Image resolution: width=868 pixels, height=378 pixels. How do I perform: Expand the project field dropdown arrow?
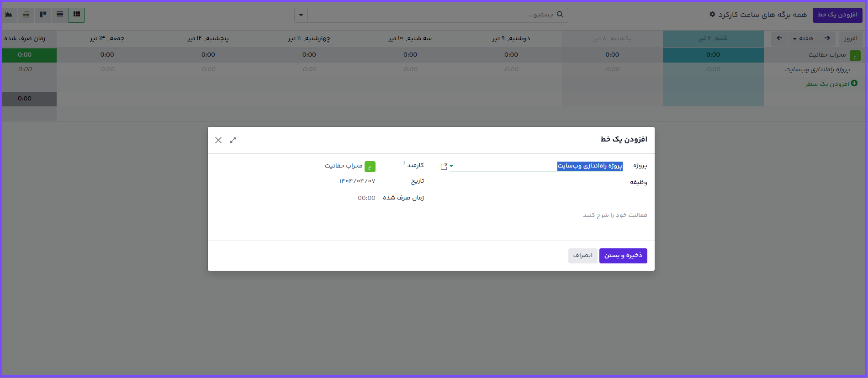pyautogui.click(x=451, y=166)
